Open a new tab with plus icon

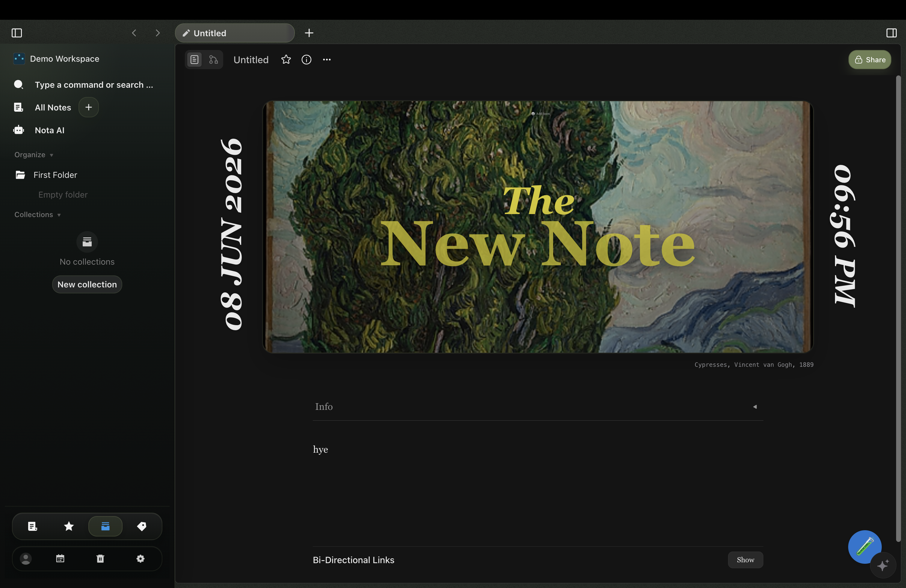click(309, 33)
